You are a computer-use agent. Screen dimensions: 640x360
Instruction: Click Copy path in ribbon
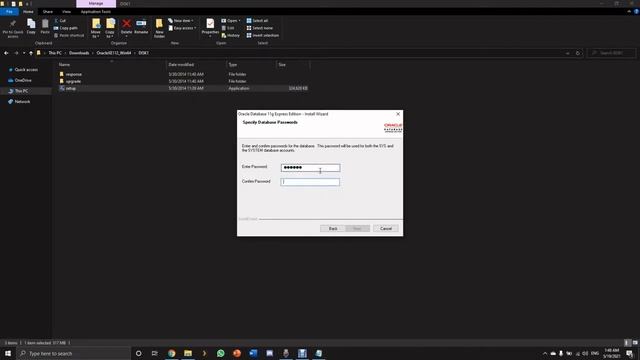click(65, 28)
